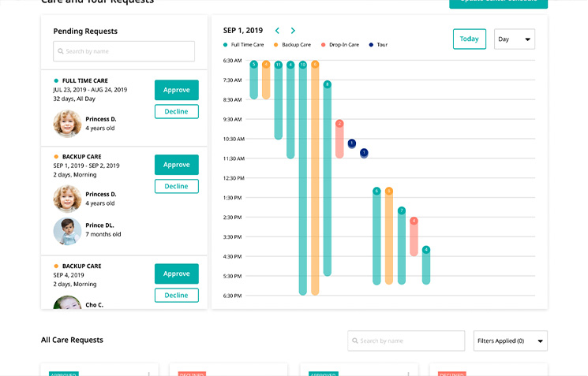Click the teal bar marker numbered 5 at 6:30 AM
This screenshot has width=588, height=376.
[x=254, y=65]
